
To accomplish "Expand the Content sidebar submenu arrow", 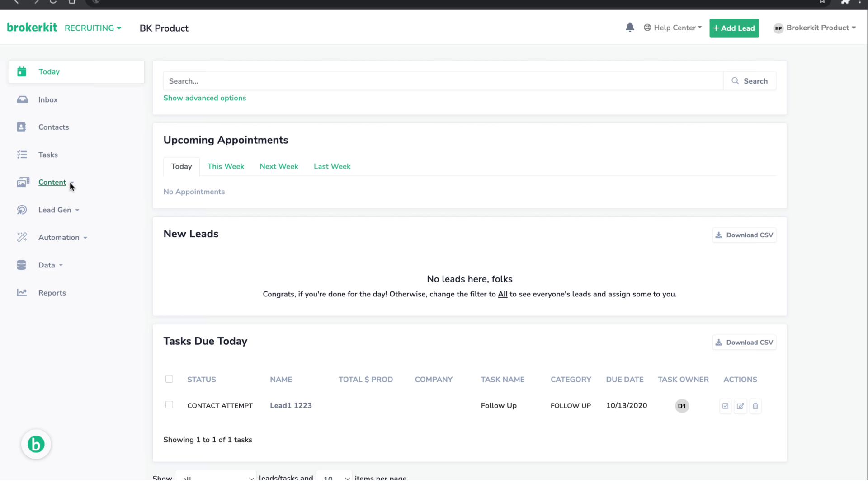I will (72, 183).
